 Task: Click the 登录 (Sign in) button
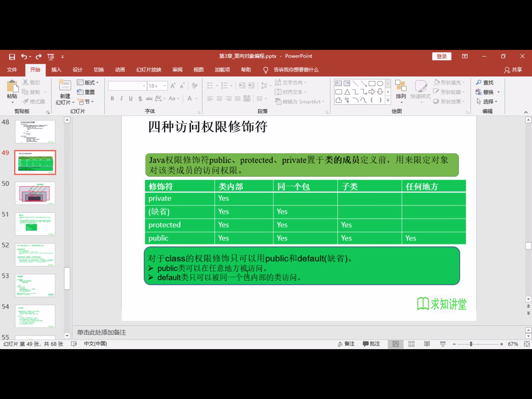[442, 56]
